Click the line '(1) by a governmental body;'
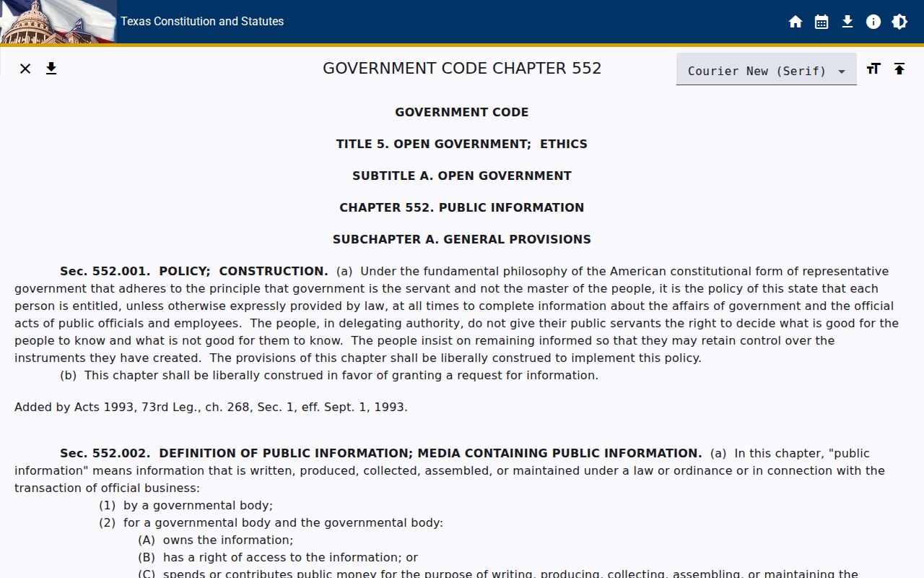Image resolution: width=924 pixels, height=578 pixels. click(x=186, y=505)
